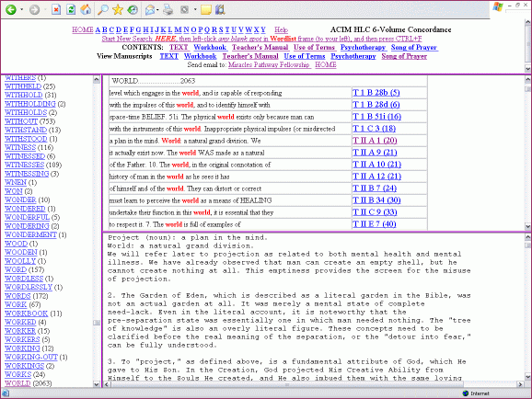532x399 pixels.
Task: Click 'ACIM HLC 6-Volume Concordance' title
Action: tap(391, 29)
